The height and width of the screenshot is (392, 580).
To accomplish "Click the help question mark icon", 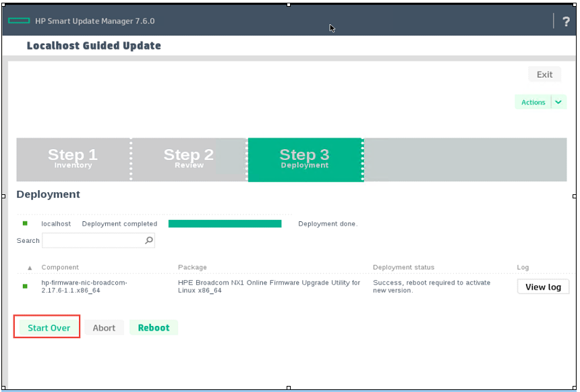I will (566, 22).
